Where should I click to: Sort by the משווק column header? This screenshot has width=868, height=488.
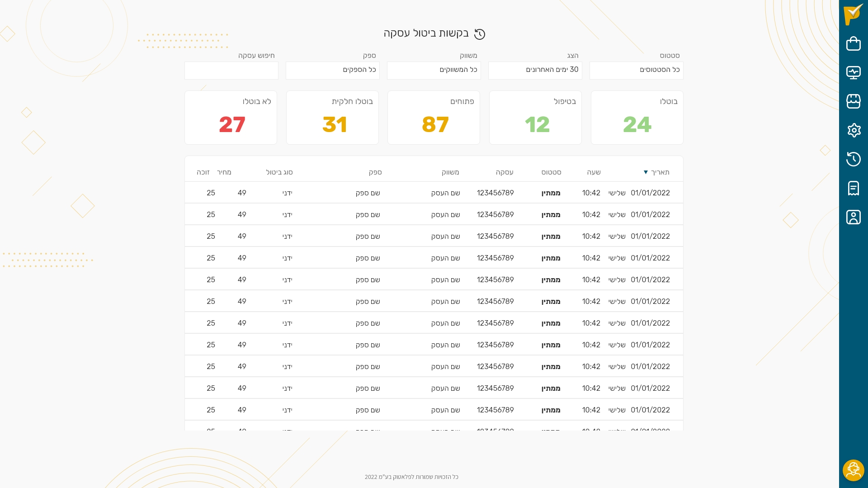(x=450, y=172)
